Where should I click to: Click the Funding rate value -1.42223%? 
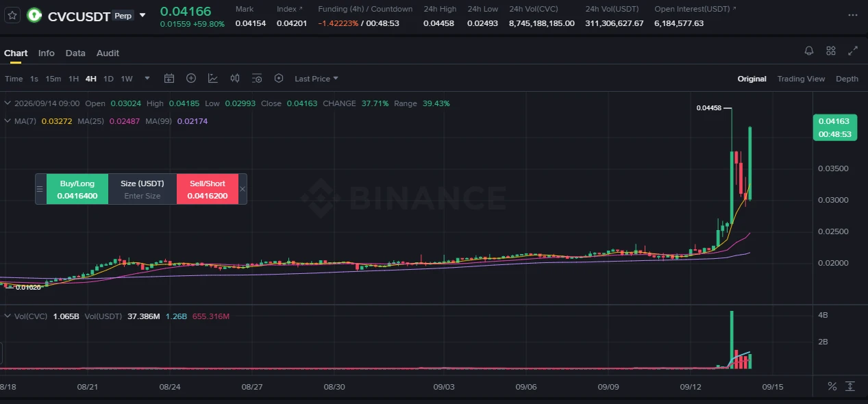[x=338, y=23]
